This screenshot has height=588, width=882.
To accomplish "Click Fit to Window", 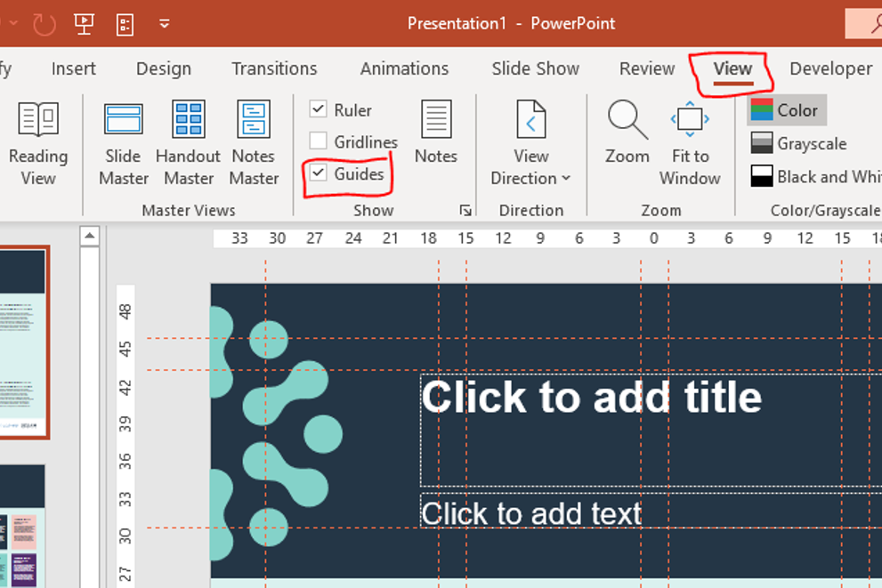I will pos(690,142).
